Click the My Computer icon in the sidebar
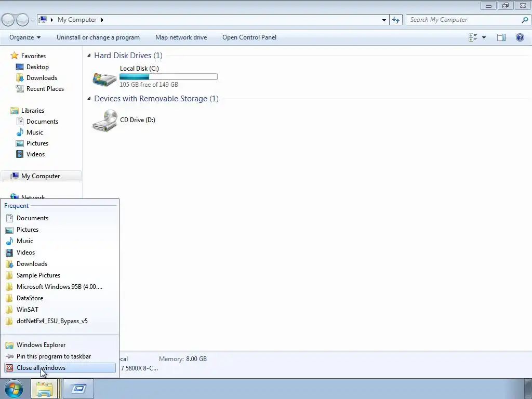This screenshot has width=532, height=399. 14,176
